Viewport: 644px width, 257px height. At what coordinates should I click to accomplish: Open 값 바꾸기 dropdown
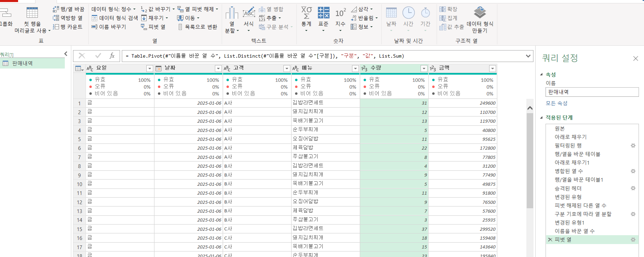pos(158,9)
